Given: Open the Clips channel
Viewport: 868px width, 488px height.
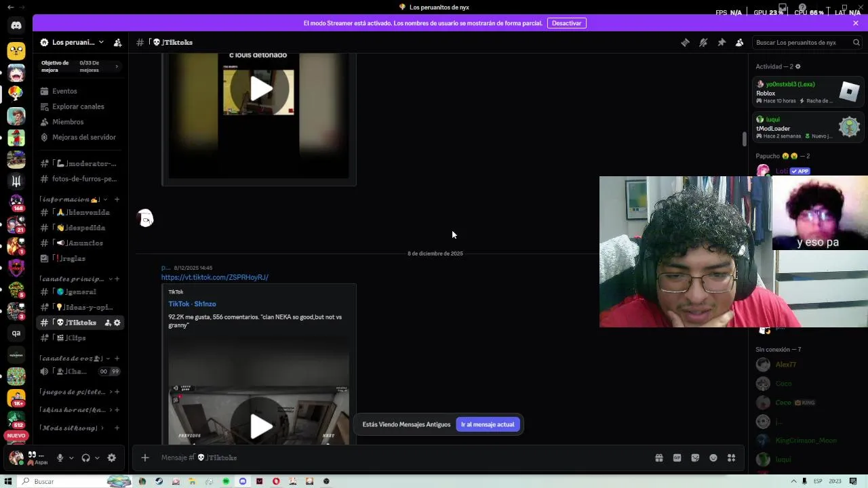Looking at the screenshot, I should click(x=80, y=338).
